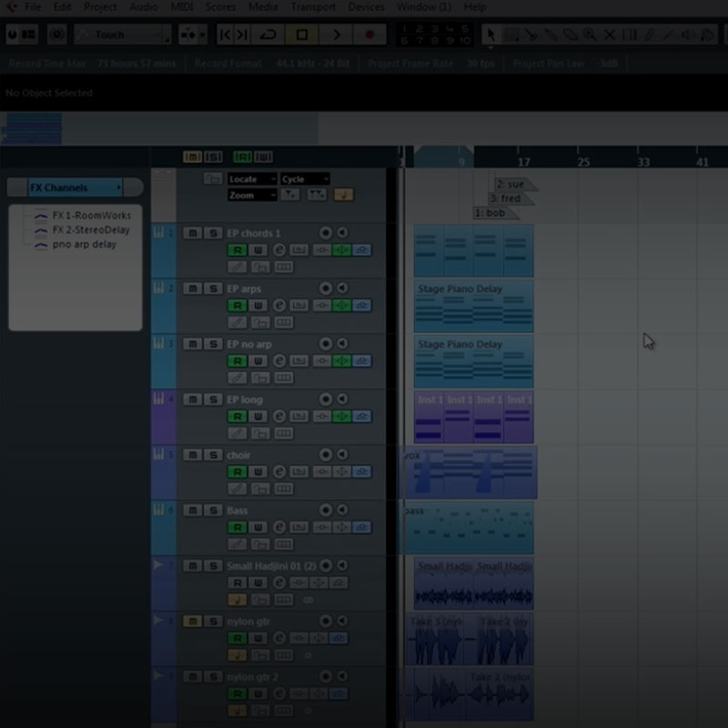Select the Line tool

(669, 35)
